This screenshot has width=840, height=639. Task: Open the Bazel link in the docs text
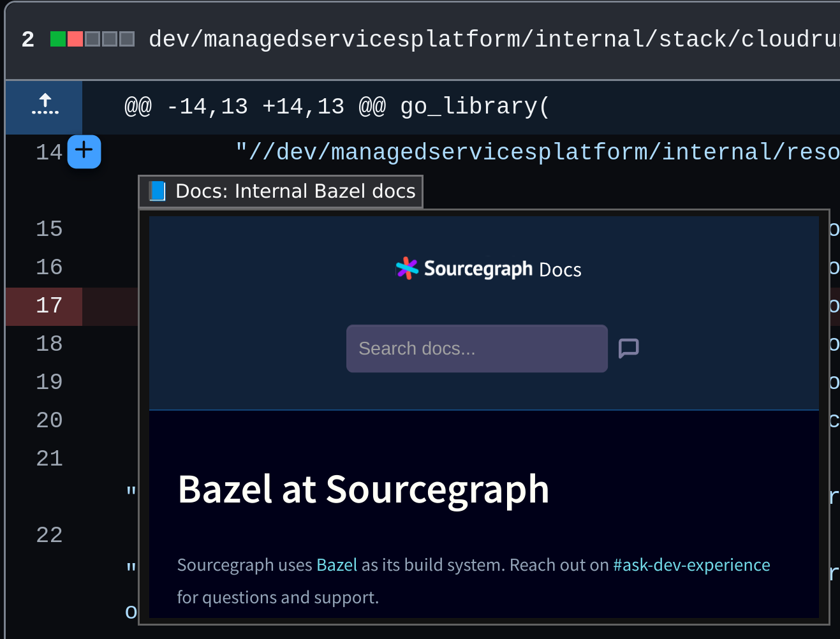point(336,565)
